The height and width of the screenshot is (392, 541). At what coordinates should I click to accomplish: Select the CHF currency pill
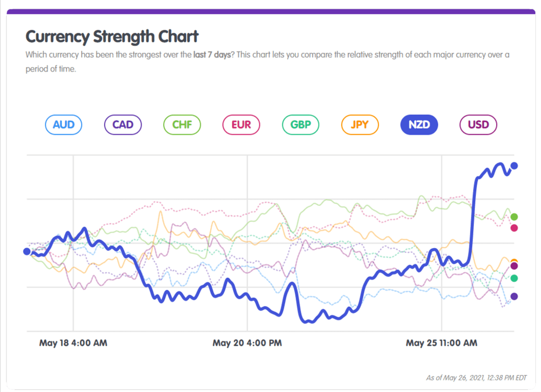pyautogui.click(x=182, y=124)
